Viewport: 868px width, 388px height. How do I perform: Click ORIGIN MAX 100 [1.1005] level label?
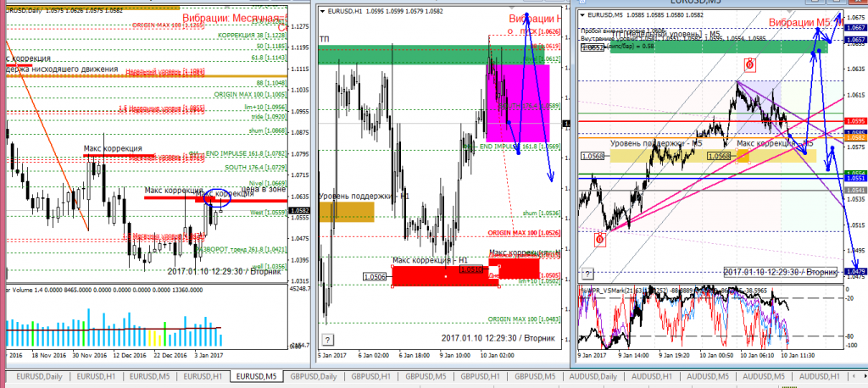250,95
